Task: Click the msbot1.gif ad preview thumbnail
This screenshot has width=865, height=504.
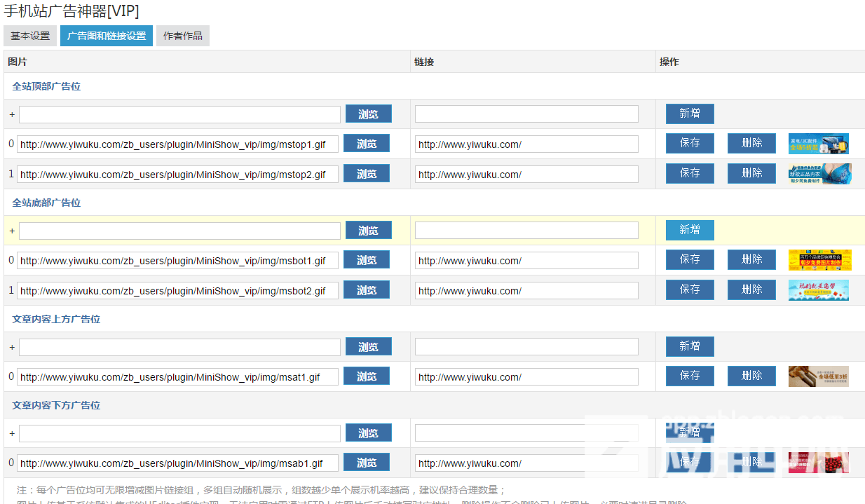Action: point(819,260)
